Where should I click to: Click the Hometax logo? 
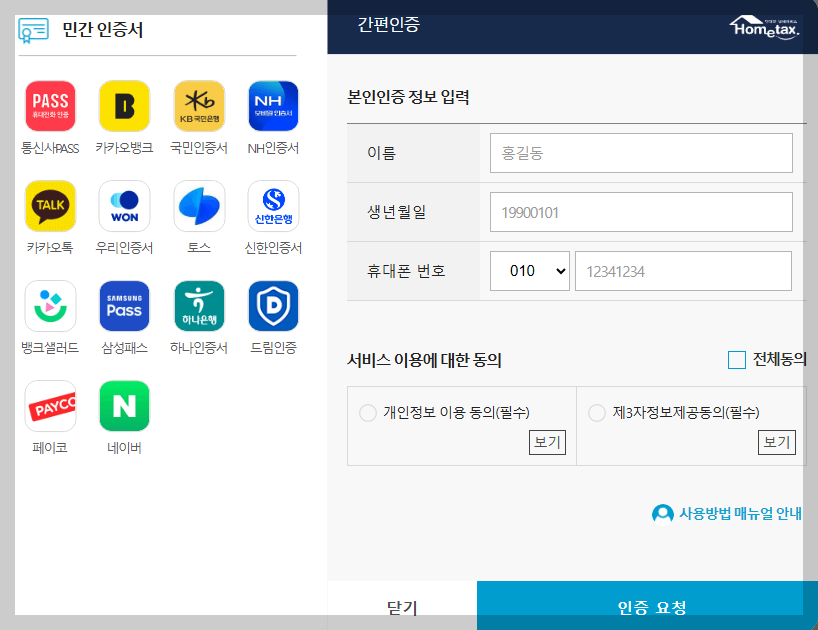tap(764, 28)
